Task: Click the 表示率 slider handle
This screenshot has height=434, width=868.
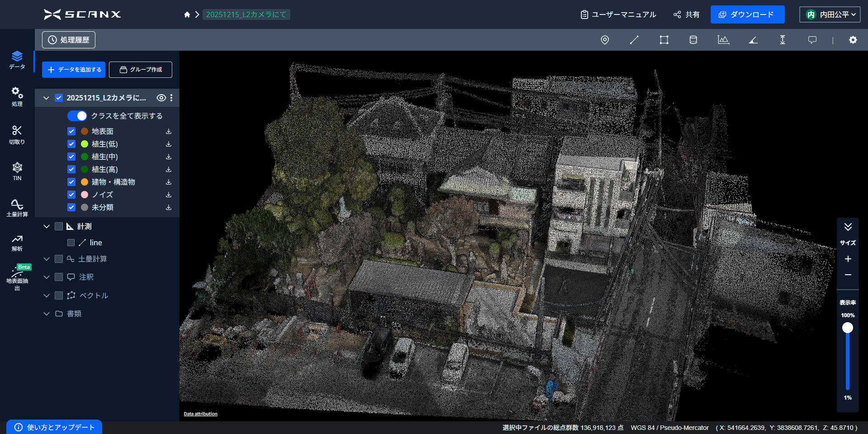Action: [848, 328]
